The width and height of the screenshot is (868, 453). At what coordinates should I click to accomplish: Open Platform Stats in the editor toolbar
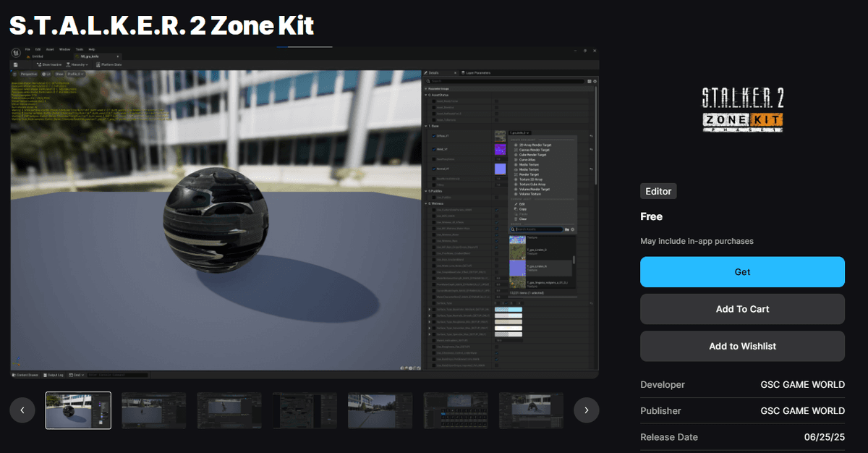click(109, 64)
